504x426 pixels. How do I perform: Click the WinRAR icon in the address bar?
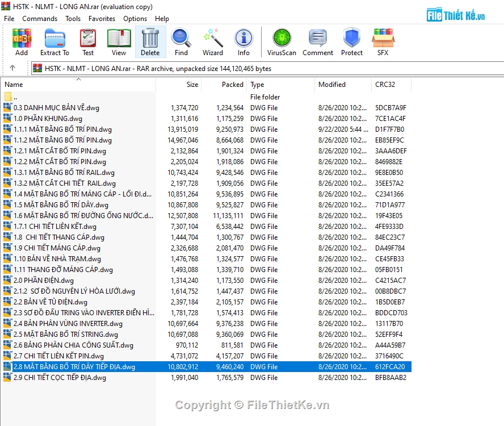coord(37,68)
